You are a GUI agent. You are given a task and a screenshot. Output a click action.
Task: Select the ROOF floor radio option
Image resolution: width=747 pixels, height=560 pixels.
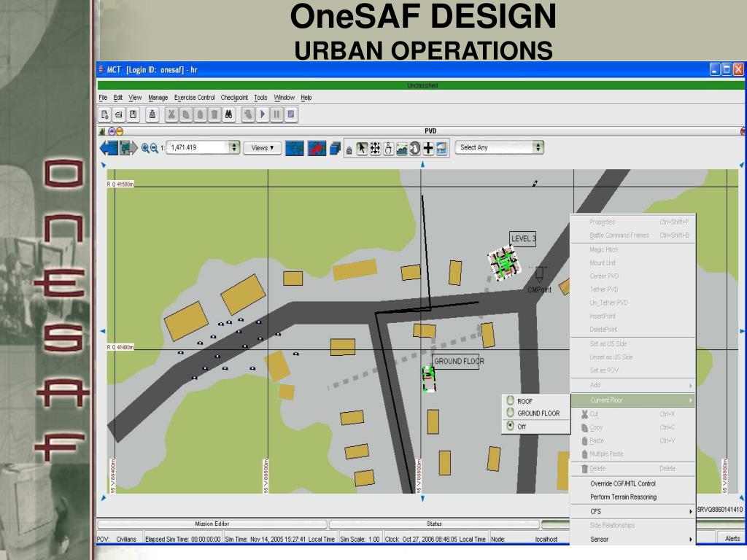point(510,400)
